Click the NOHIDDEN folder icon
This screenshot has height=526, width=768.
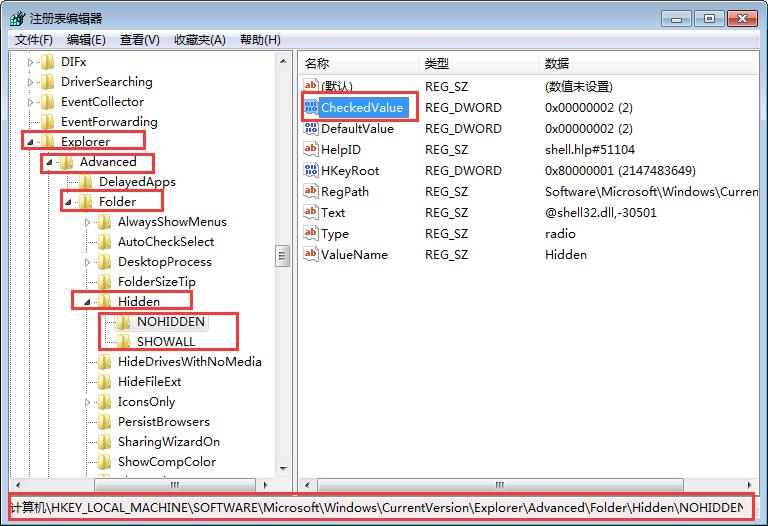(x=124, y=322)
